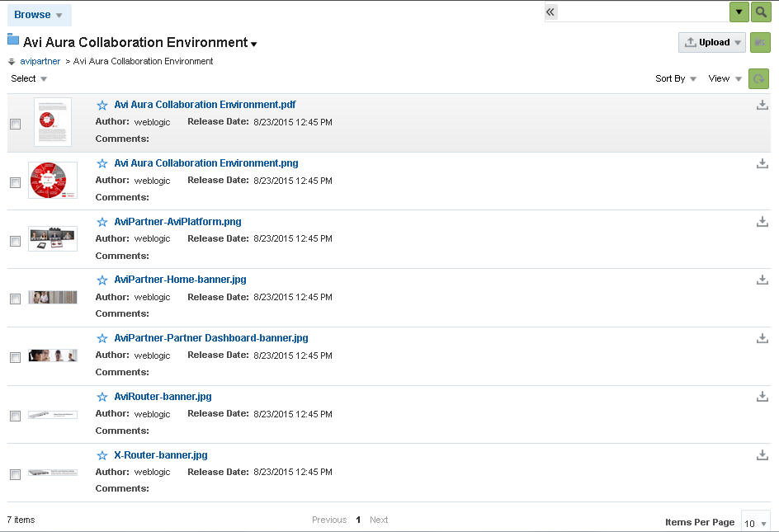Open the Browse menu
The height and width of the screenshot is (532, 779).
pyautogui.click(x=38, y=15)
